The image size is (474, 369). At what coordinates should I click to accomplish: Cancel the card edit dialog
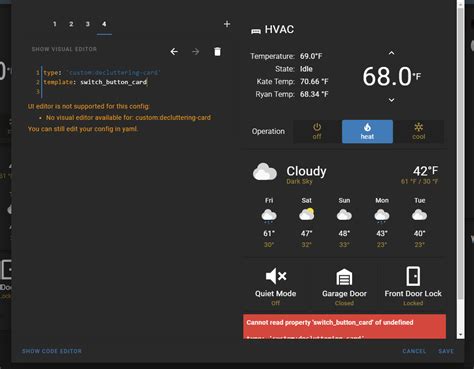(414, 351)
